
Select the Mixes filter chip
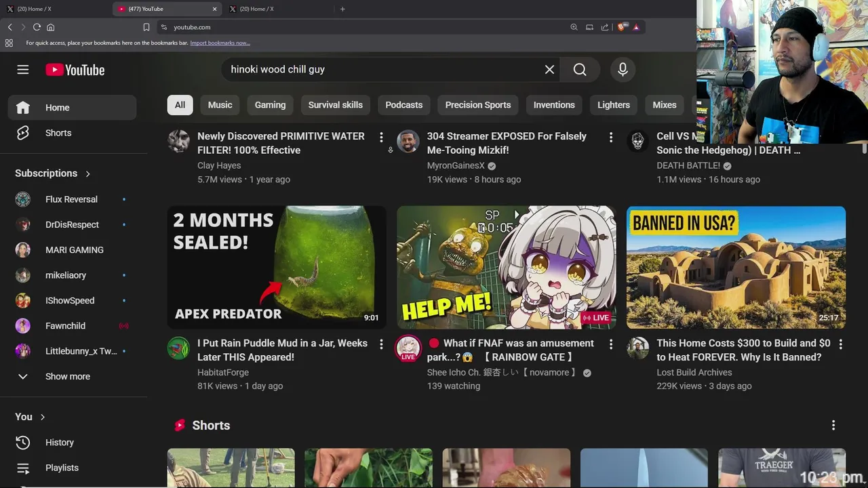tap(665, 105)
